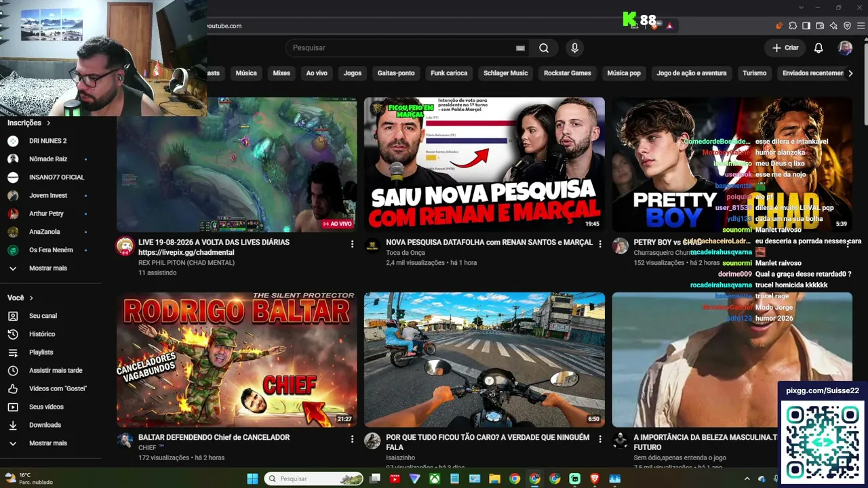
Task: Open the BALTAR DEFENDENDO Chief de CANCELADOR title
Action: (214, 438)
